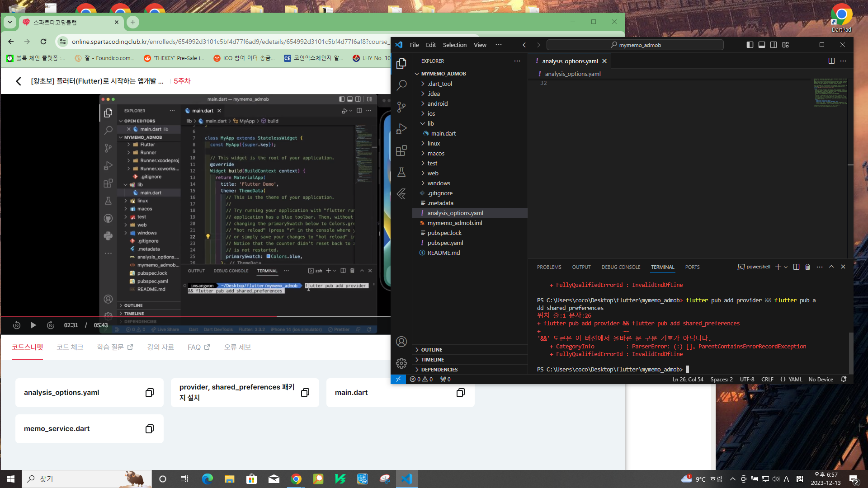Expand the DEPENDENCIES section
This screenshot has width=868, height=488.
[x=470, y=370]
